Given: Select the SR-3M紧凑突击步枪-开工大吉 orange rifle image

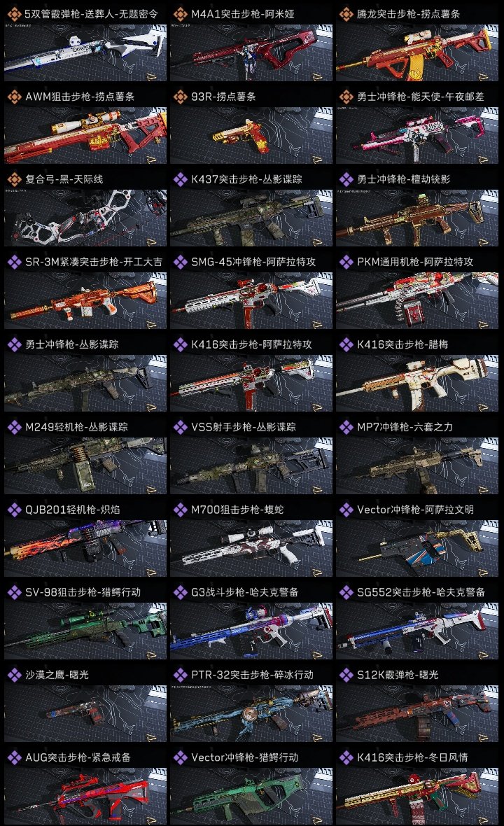Looking at the screenshot, I should pyautogui.click(x=85, y=300).
